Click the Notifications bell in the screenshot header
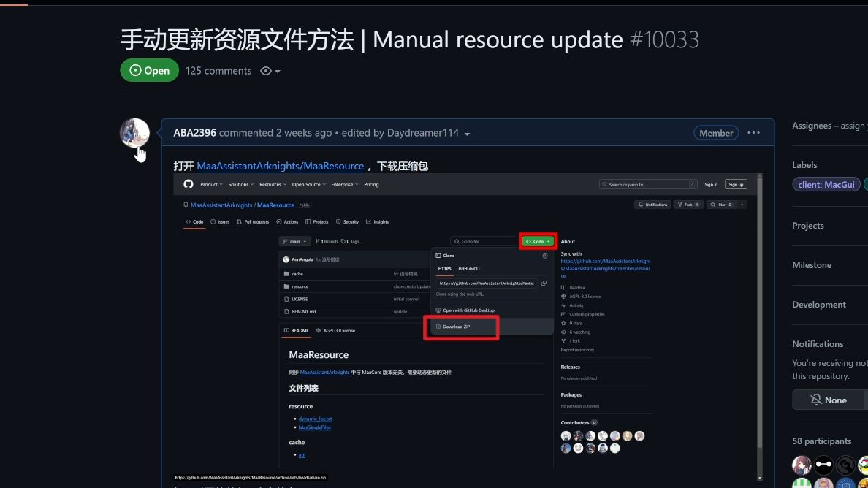 tap(641, 205)
